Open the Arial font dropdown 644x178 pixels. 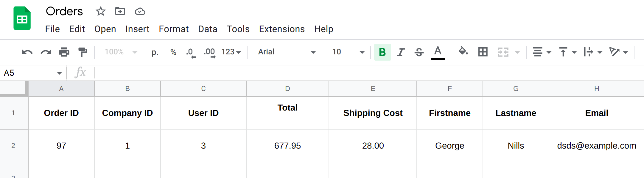(x=287, y=52)
